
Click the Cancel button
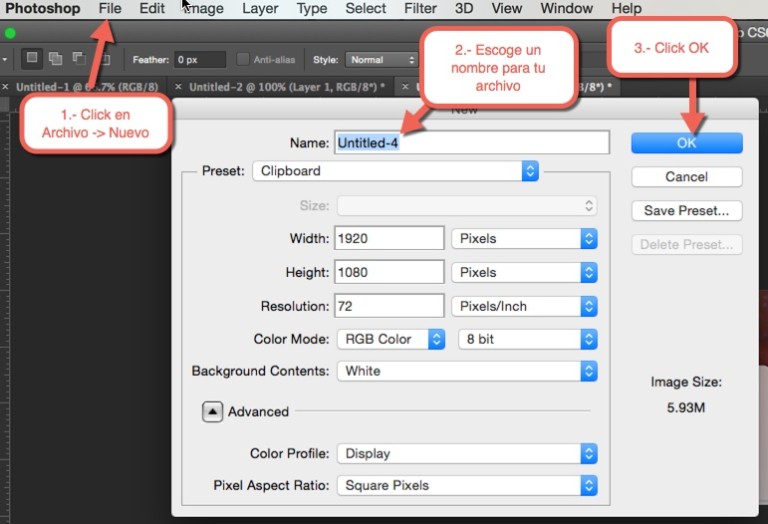pos(686,177)
